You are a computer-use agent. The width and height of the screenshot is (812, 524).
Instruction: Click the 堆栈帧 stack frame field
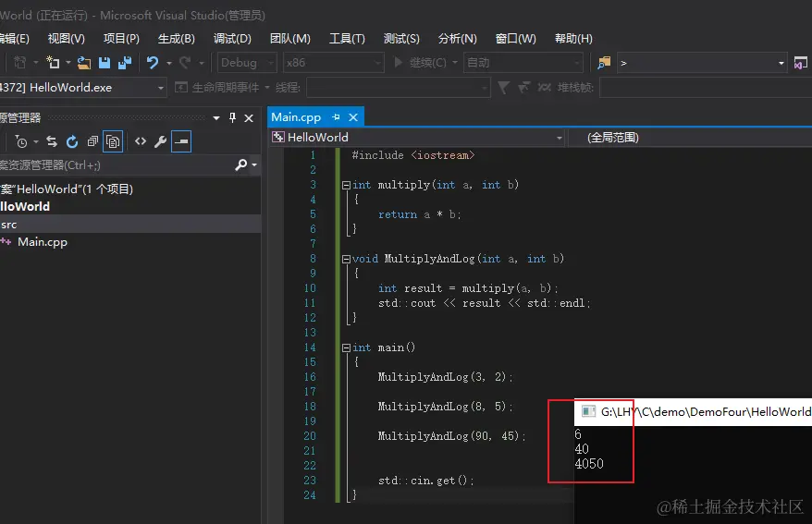706,88
